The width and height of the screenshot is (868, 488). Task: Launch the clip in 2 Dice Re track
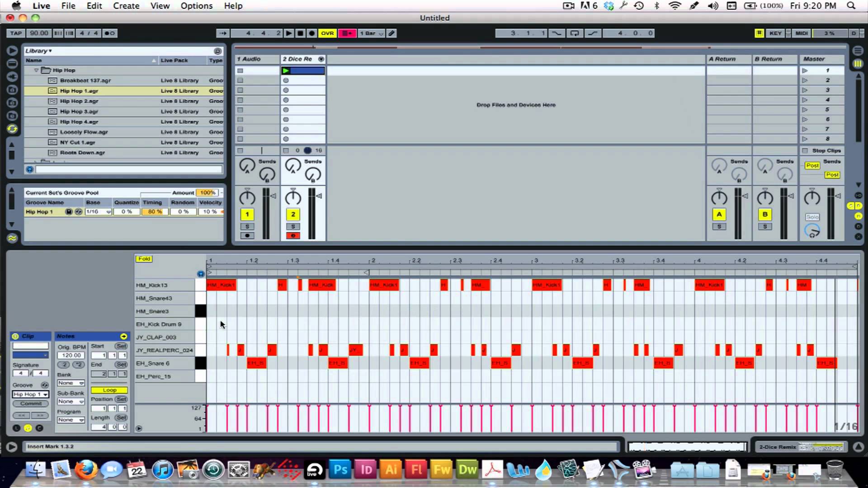tap(286, 70)
